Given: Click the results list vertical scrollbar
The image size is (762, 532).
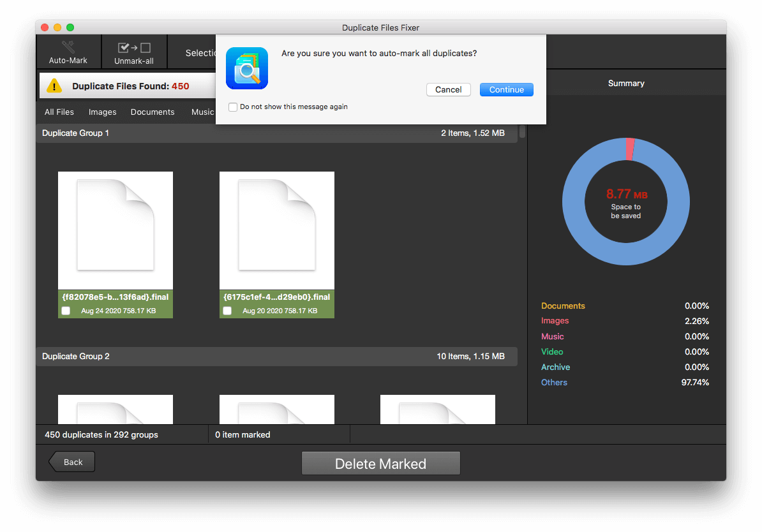Looking at the screenshot, I should click(523, 131).
